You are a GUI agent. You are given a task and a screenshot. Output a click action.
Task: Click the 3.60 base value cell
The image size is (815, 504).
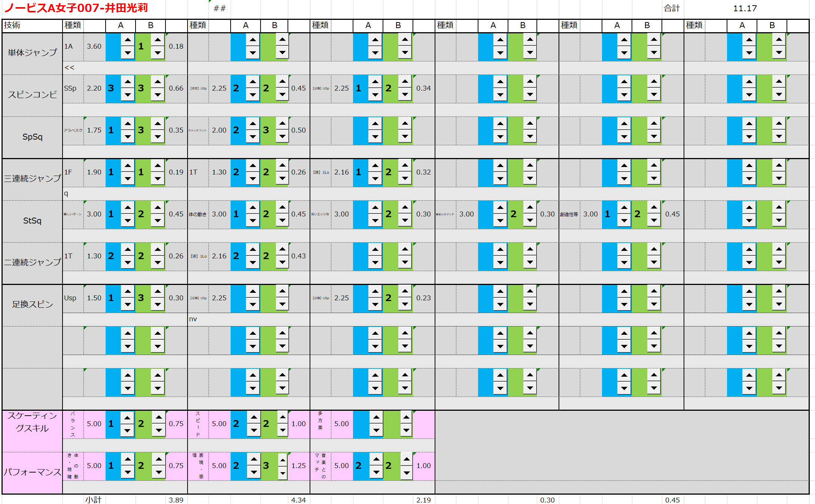pos(94,46)
